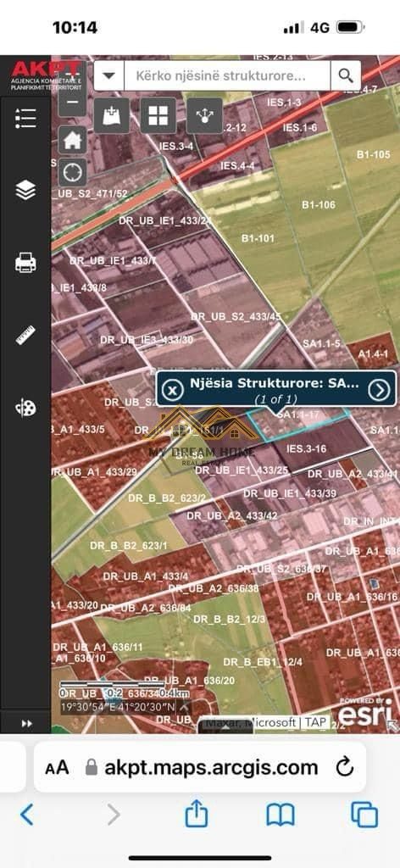The height and width of the screenshot is (868, 400).
Task: Click map label DR_UB_A1_433/4
Action: pos(146,576)
